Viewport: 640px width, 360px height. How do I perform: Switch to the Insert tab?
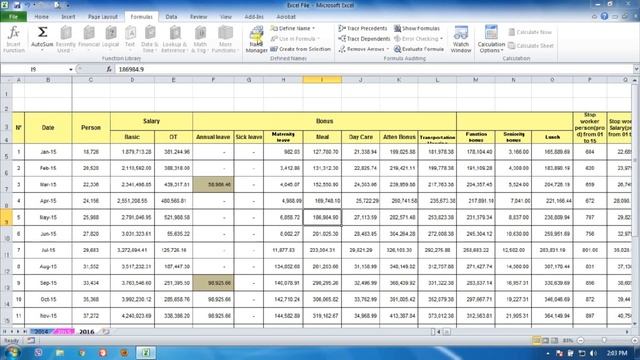tap(68, 17)
